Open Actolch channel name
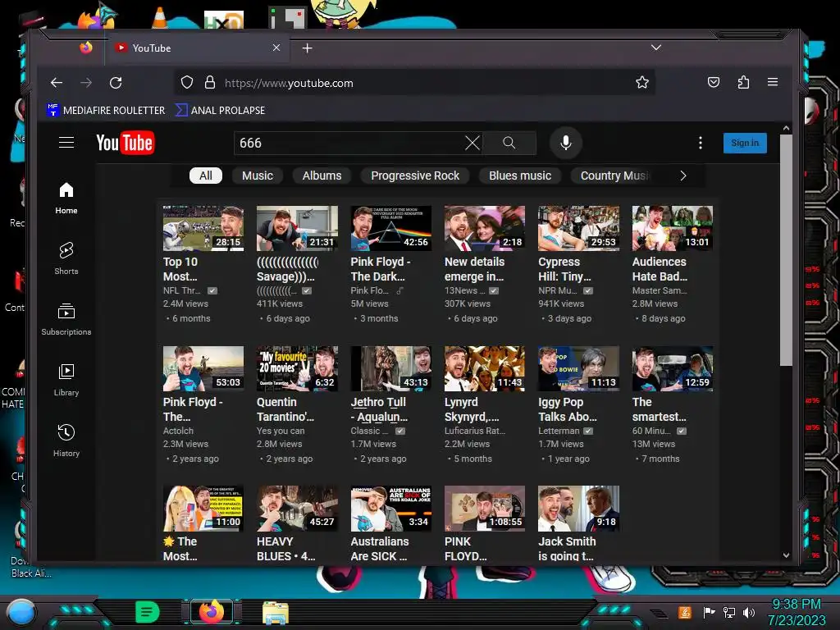 click(x=178, y=431)
